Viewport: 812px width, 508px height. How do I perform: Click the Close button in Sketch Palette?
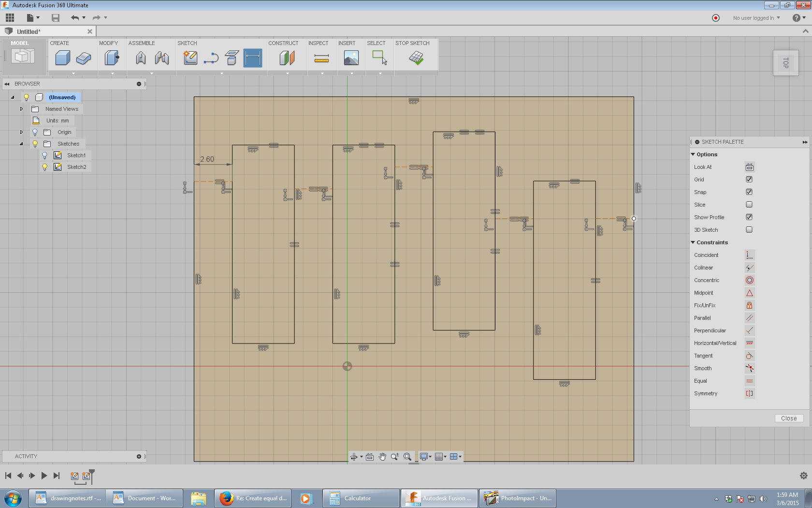tap(789, 418)
